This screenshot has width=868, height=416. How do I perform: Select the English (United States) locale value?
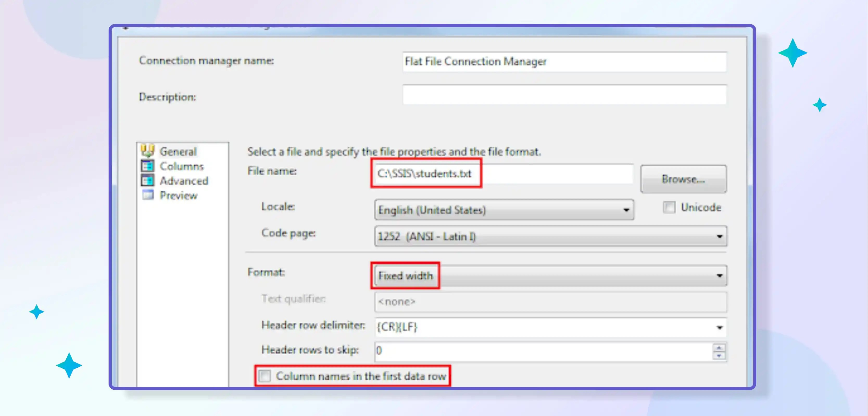pos(472,210)
